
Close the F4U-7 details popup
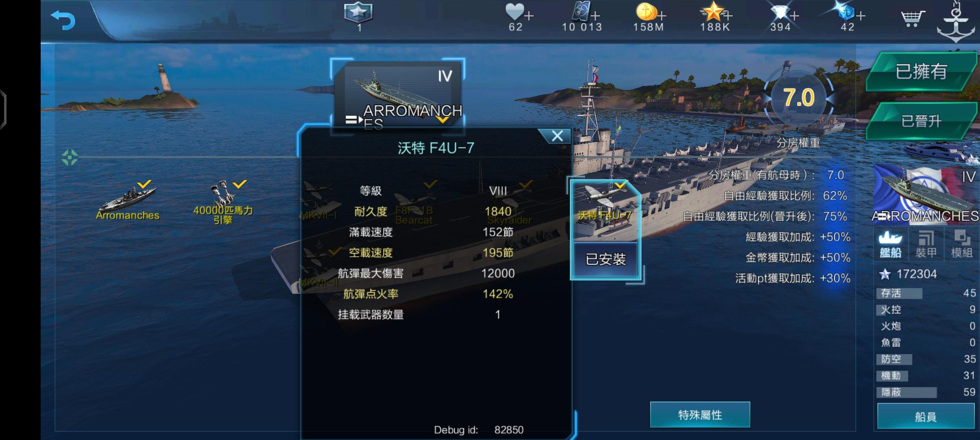tap(557, 136)
